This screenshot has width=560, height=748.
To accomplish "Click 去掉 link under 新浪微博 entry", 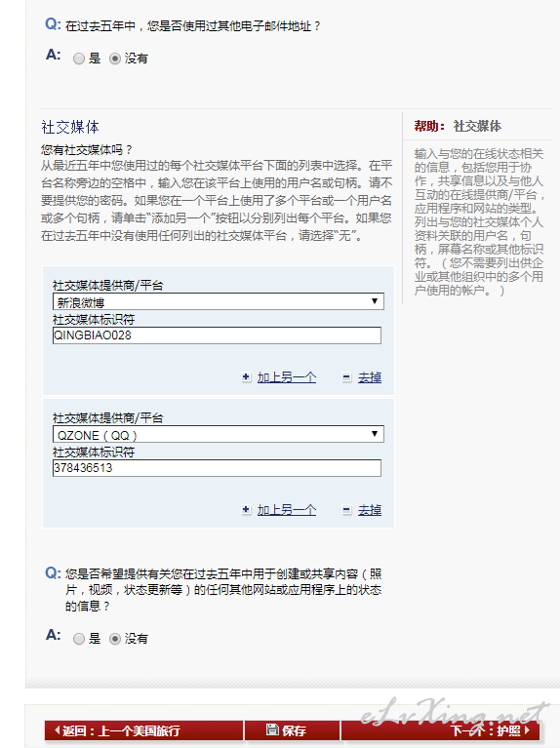I will coord(370,377).
